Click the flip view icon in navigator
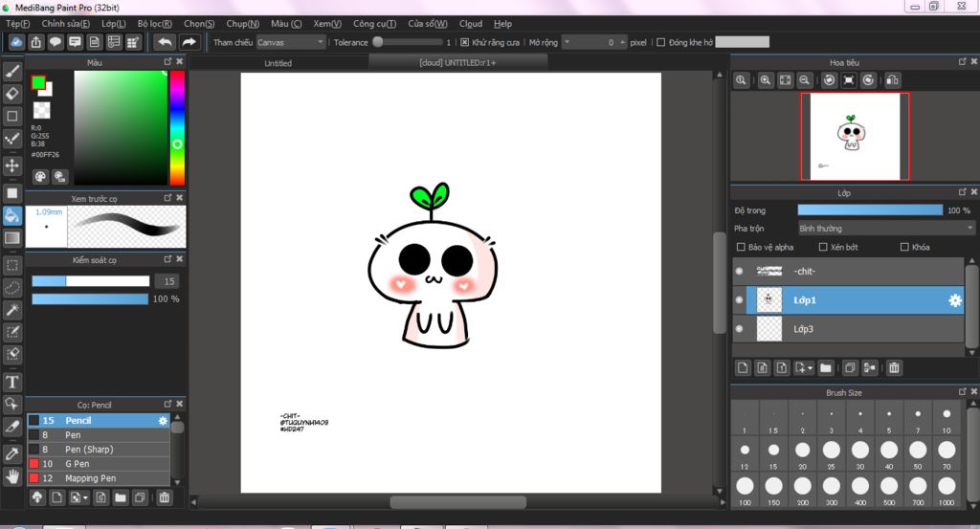This screenshot has width=980, height=529. pos(893,80)
